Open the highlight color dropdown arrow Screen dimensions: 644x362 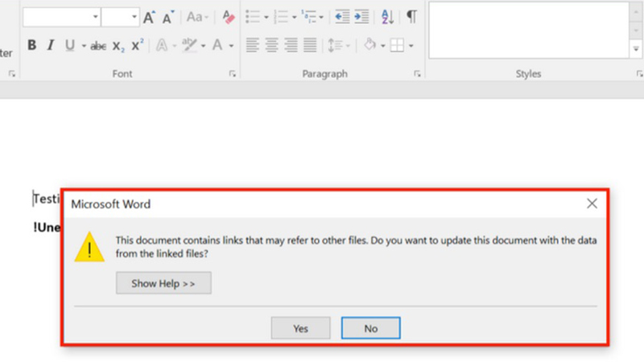click(x=204, y=46)
